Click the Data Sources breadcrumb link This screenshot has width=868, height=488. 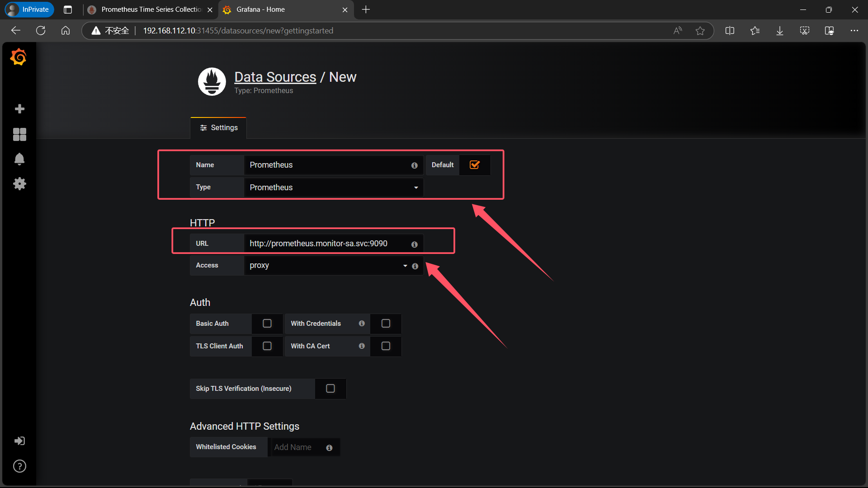pos(275,77)
